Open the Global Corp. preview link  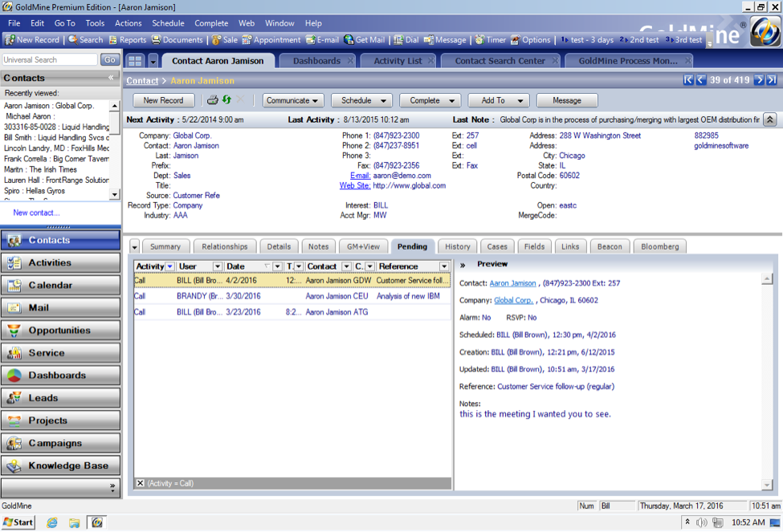513,300
